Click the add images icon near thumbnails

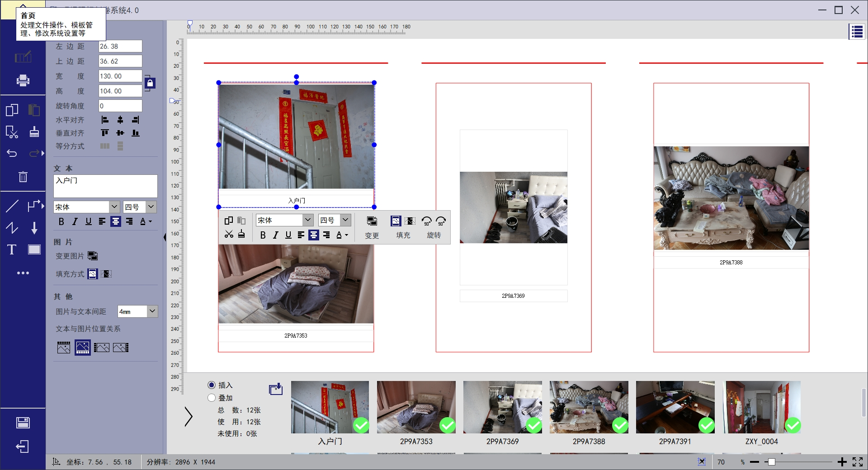pos(276,389)
